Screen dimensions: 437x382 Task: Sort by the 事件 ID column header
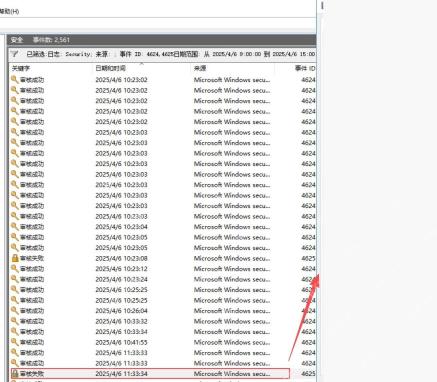point(305,68)
